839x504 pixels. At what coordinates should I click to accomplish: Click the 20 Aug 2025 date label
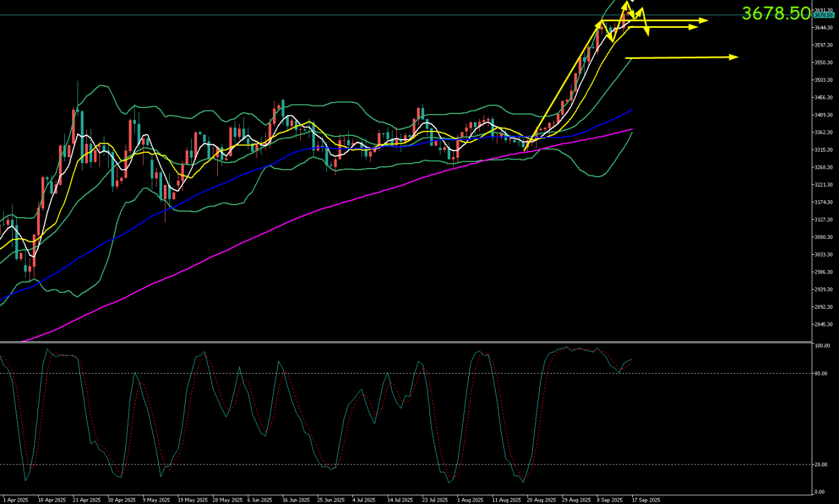tap(541, 500)
